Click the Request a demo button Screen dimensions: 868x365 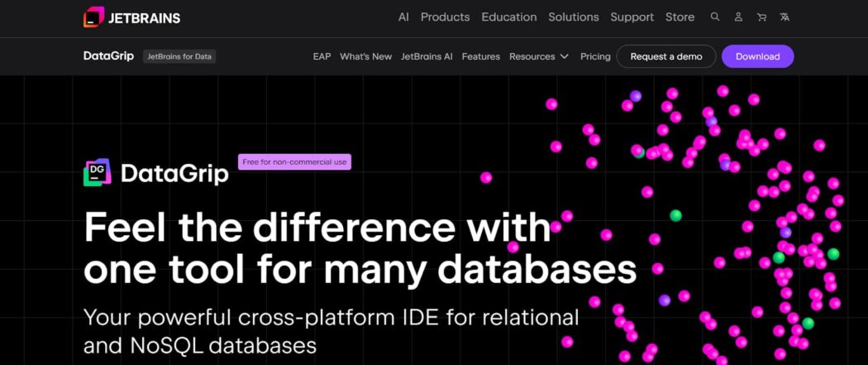666,56
